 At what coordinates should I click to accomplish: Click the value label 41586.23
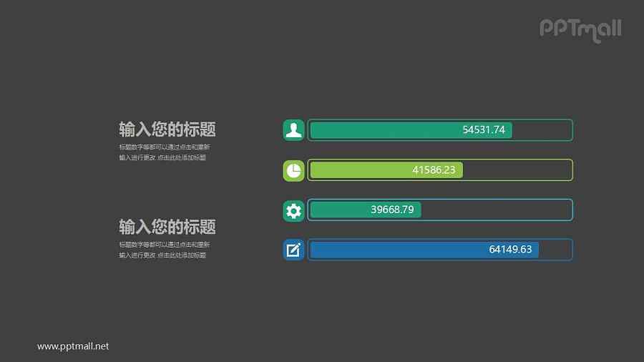[x=434, y=170]
